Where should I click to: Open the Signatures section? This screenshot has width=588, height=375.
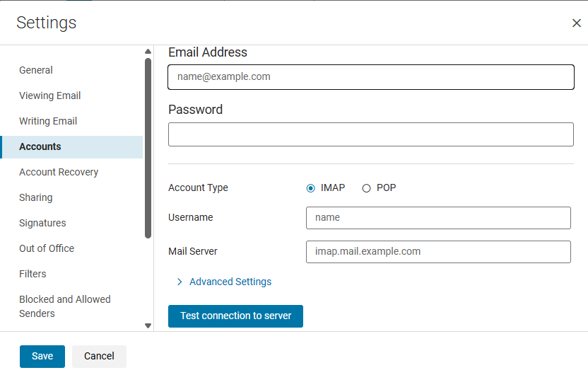tap(42, 223)
